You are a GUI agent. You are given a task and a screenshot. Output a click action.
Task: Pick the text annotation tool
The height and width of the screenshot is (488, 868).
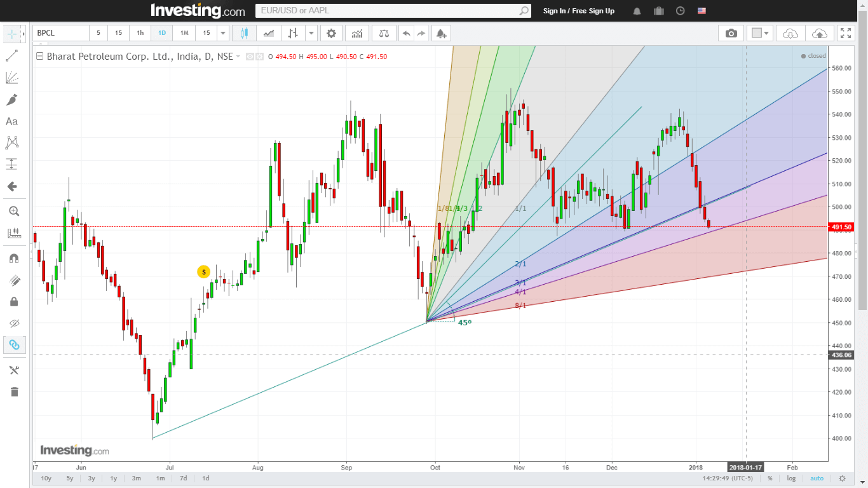11,121
